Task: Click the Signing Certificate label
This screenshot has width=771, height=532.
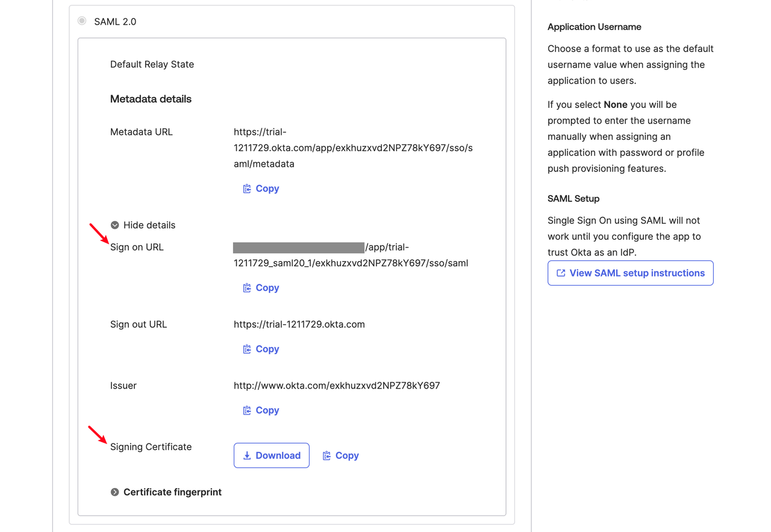Action: [151, 447]
